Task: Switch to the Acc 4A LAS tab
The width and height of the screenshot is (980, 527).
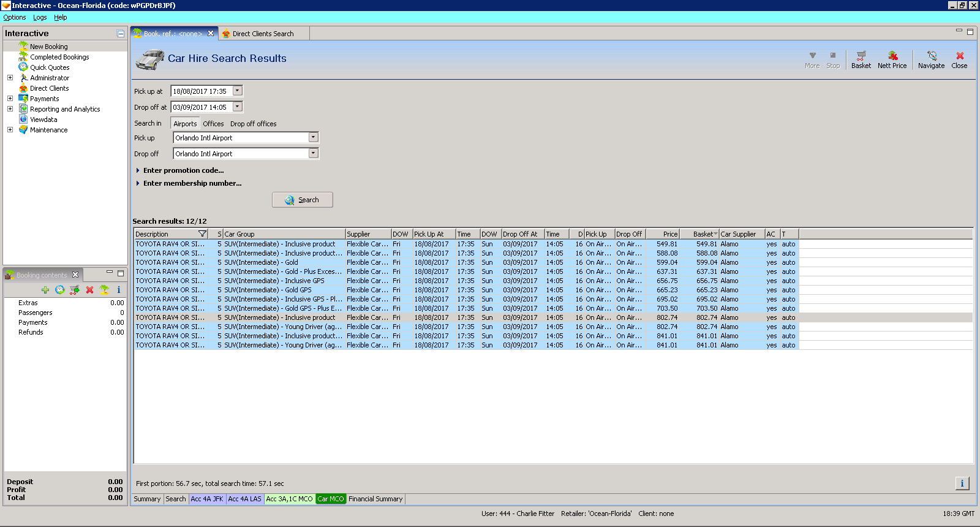Action: 244,499
